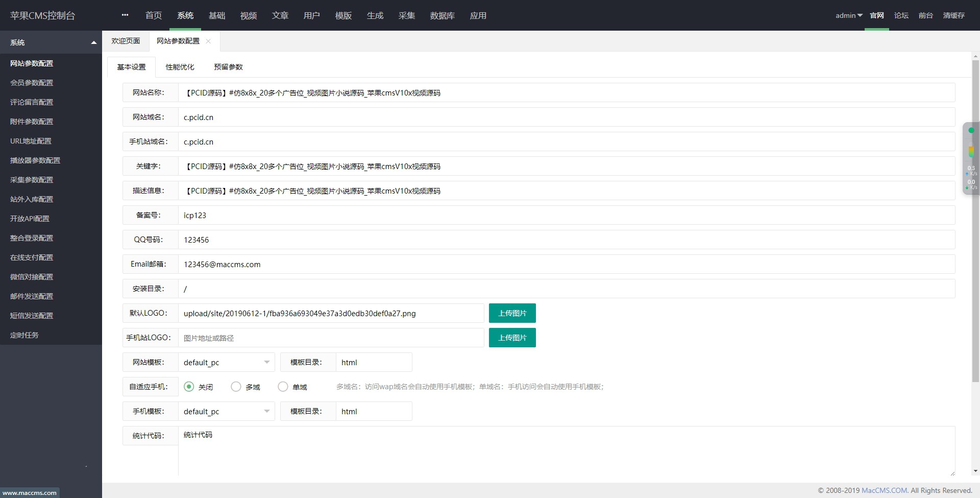Image resolution: width=980 pixels, height=498 pixels.
Task: Expand the admin user dropdown
Action: 848,15
